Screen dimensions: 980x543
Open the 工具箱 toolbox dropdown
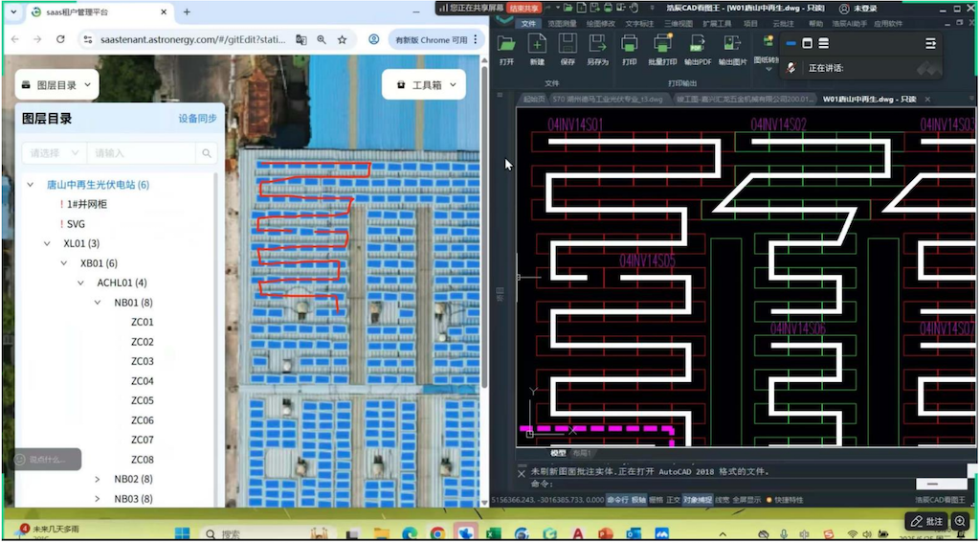tap(423, 84)
